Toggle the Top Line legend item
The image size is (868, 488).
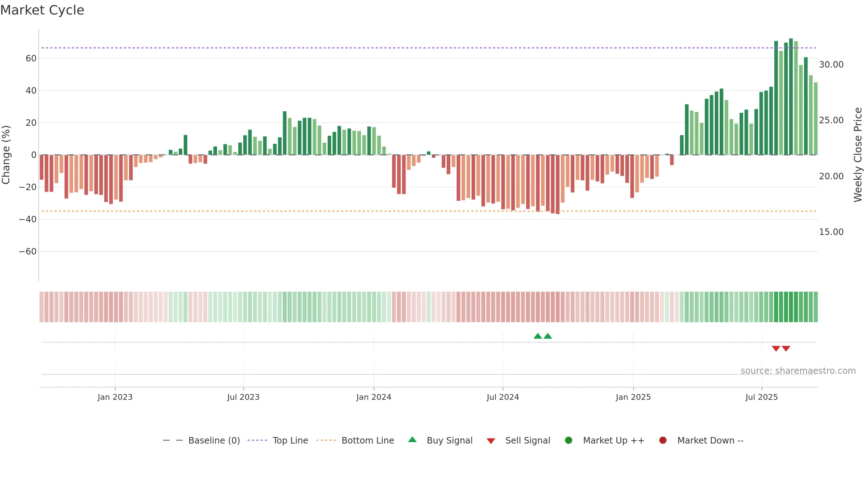(278, 440)
